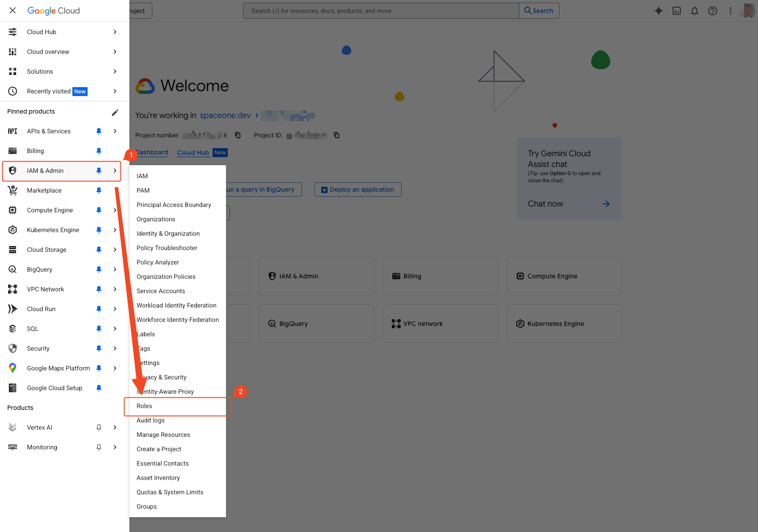Click the VPC Network icon in sidebar
758x532 pixels.
coord(13,289)
